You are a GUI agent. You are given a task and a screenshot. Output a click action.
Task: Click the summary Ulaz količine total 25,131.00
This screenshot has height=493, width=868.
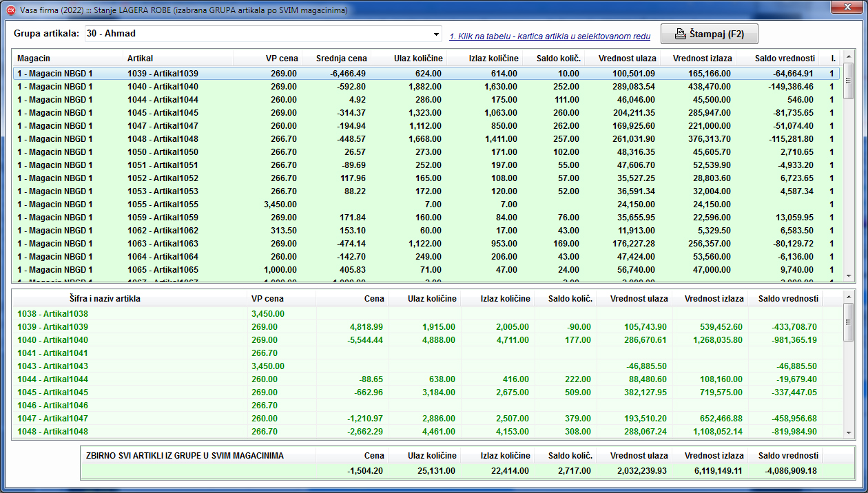(x=435, y=471)
